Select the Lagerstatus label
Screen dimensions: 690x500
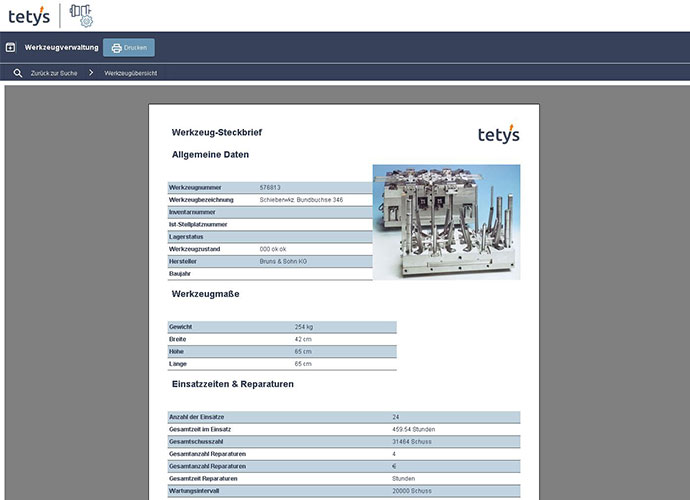tap(186, 237)
